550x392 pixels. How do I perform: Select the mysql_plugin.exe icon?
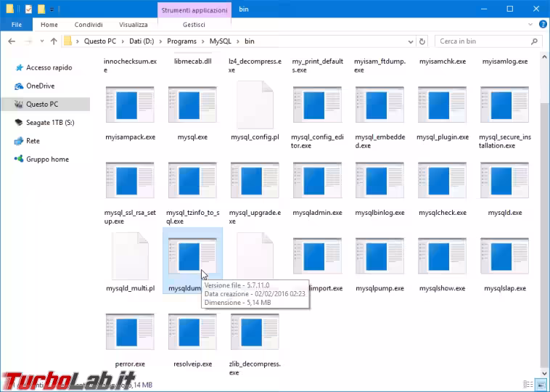pyautogui.click(x=443, y=105)
